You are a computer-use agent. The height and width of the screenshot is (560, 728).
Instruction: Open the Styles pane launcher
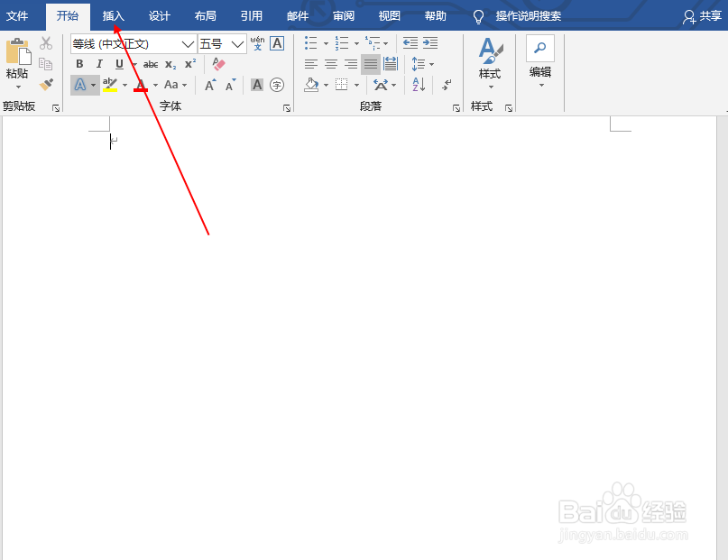point(509,108)
